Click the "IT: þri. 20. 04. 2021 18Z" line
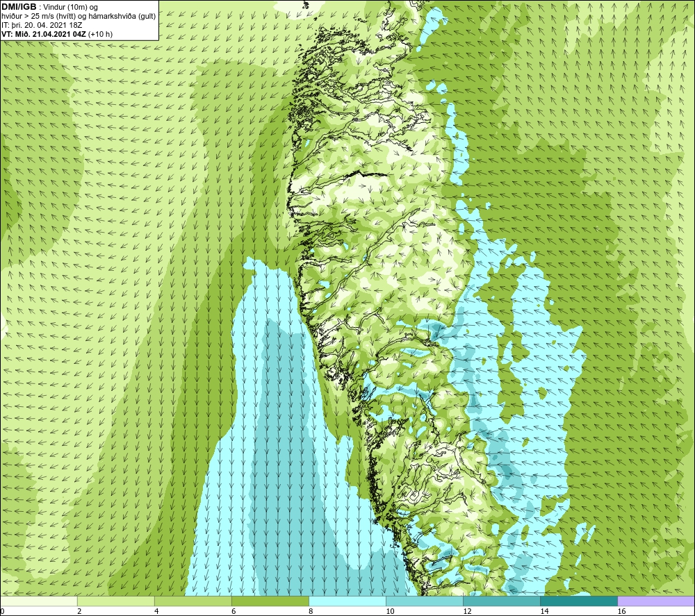This screenshot has height=616, width=695. coord(42,25)
